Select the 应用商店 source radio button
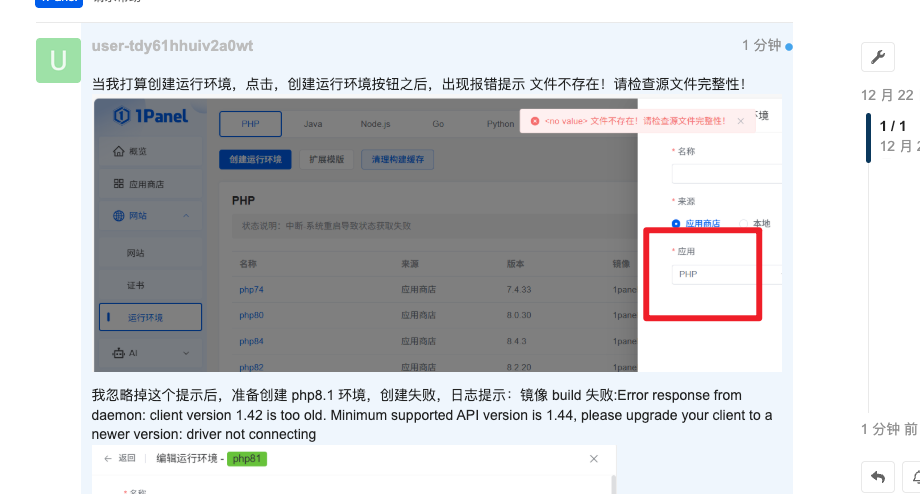Image resolution: width=920 pixels, height=494 pixels. [676, 224]
